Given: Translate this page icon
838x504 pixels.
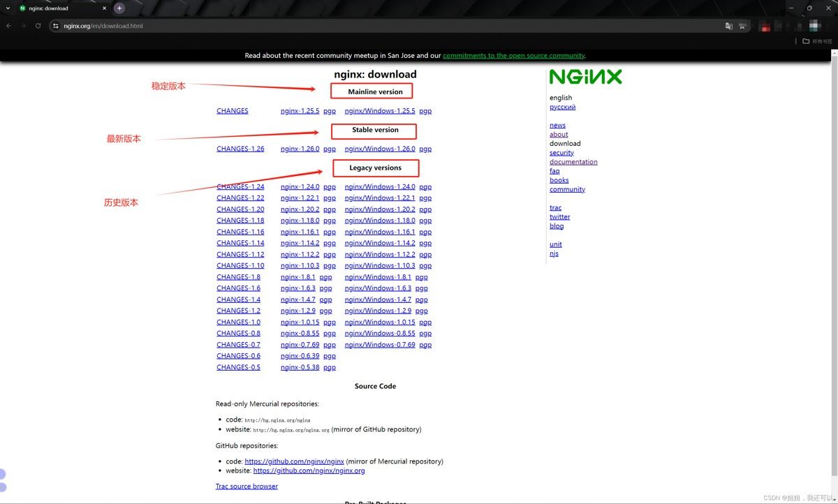Looking at the screenshot, I should (728, 26).
